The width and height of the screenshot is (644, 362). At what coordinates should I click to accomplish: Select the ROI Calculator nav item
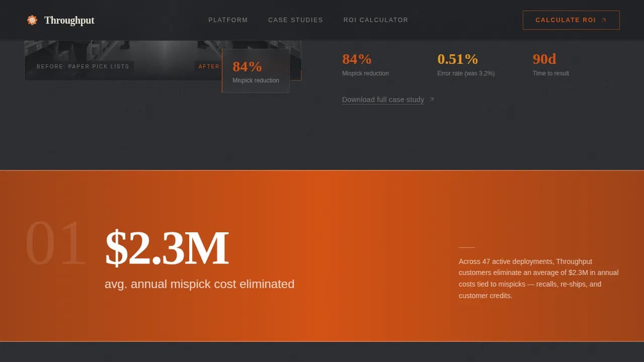(x=376, y=20)
